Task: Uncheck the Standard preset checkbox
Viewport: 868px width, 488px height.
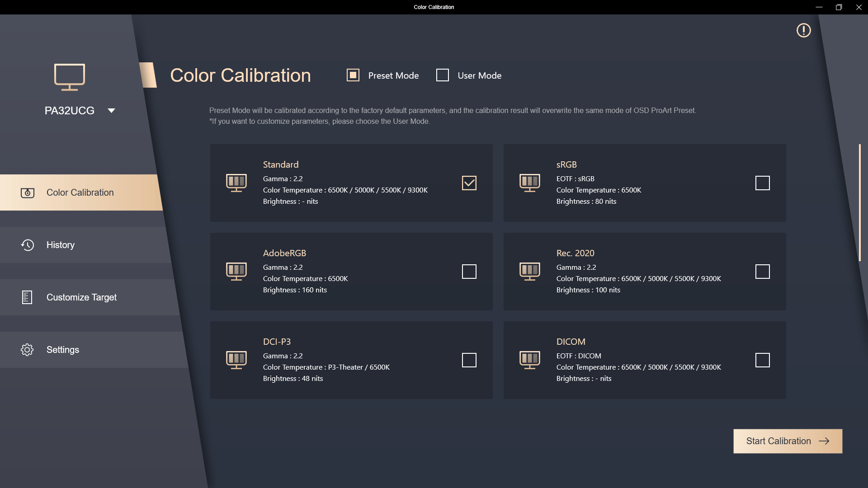Action: [x=469, y=183]
